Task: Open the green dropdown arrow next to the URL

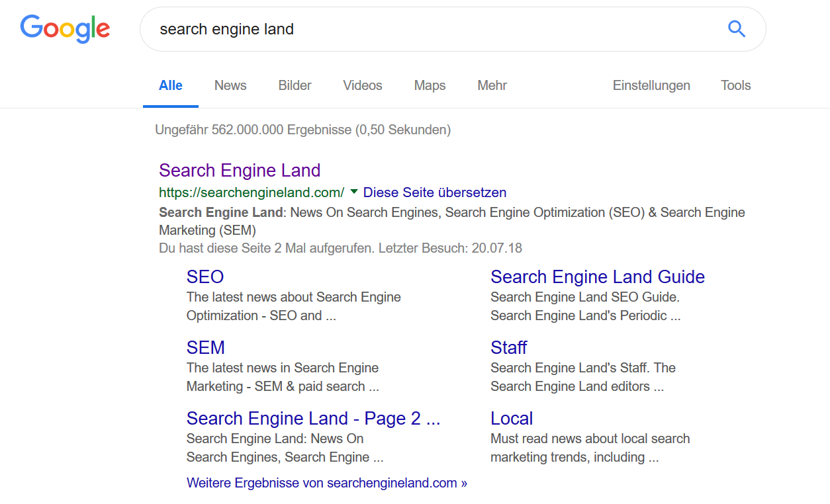Action: pos(354,192)
